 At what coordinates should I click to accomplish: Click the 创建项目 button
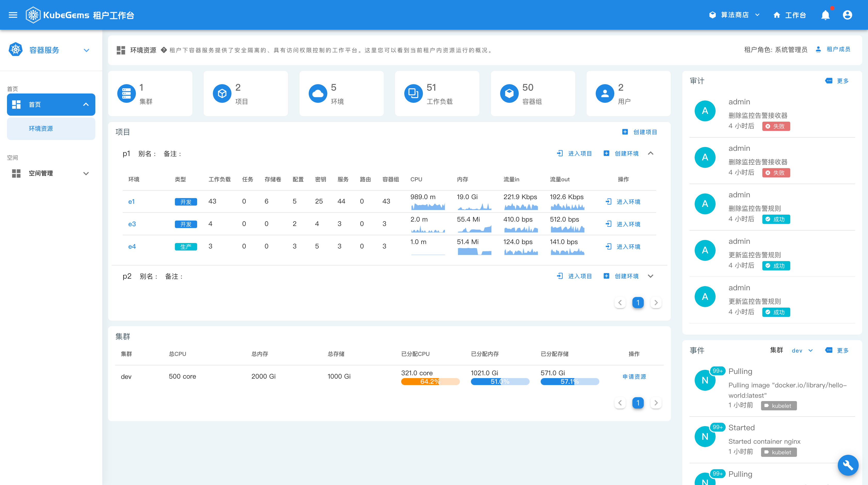pyautogui.click(x=640, y=132)
